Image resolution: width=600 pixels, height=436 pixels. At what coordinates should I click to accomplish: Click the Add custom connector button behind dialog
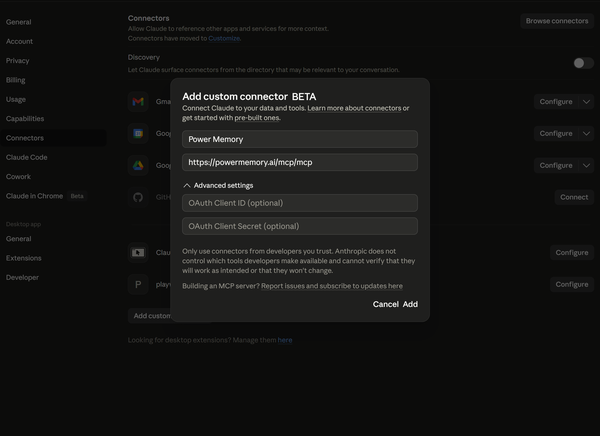[x=151, y=316]
